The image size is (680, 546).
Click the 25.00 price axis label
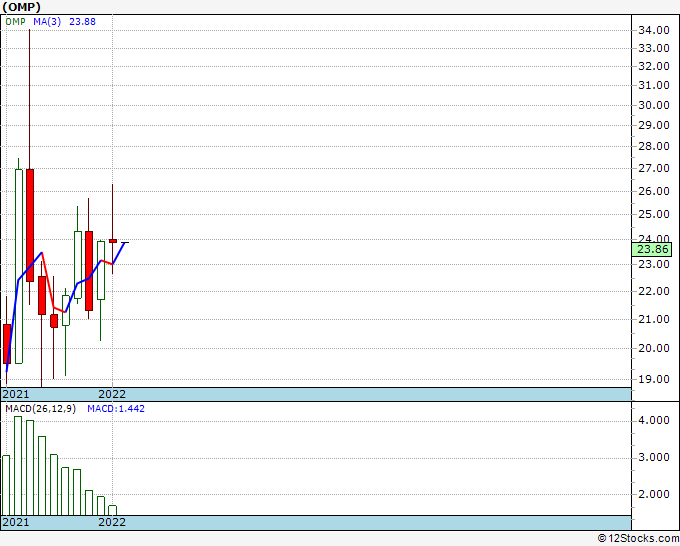pyautogui.click(x=654, y=214)
